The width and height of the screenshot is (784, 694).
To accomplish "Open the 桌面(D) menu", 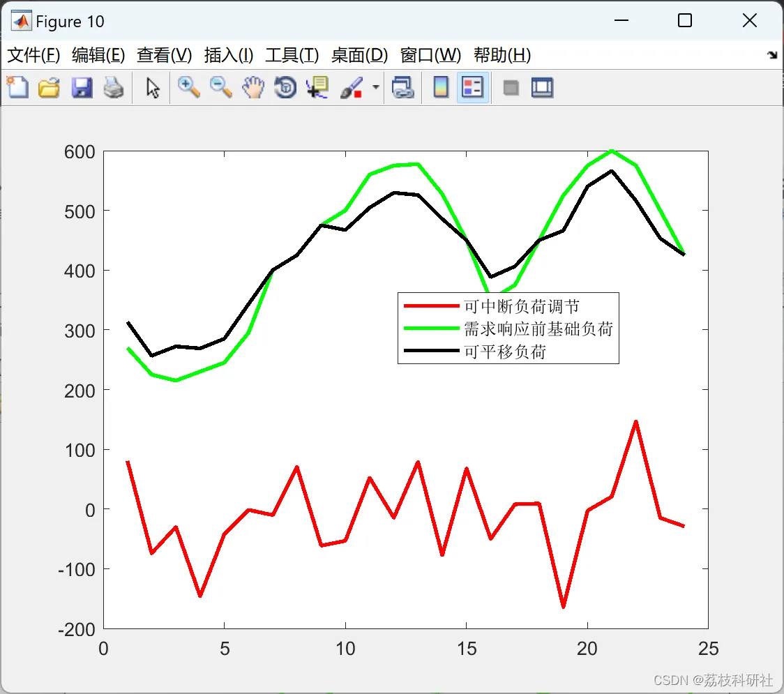I will [359, 55].
